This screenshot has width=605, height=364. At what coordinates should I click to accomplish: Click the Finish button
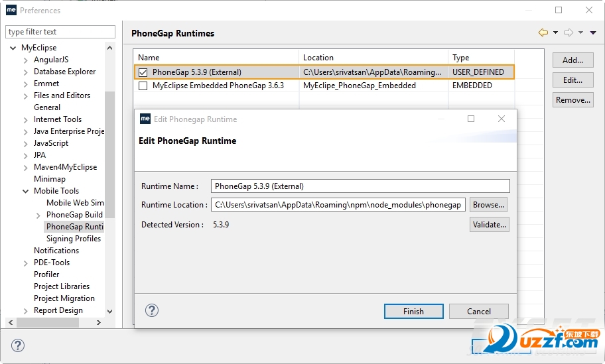tap(413, 312)
